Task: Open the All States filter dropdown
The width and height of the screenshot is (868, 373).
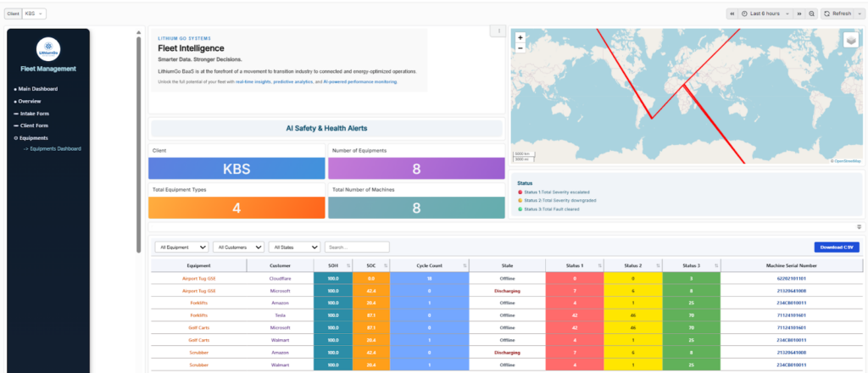Action: pyautogui.click(x=294, y=247)
